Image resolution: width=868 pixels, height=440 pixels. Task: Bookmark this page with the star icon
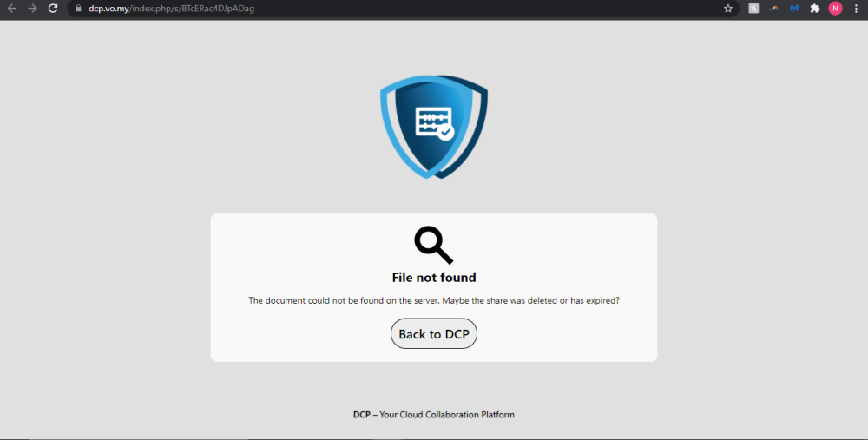[x=728, y=9]
